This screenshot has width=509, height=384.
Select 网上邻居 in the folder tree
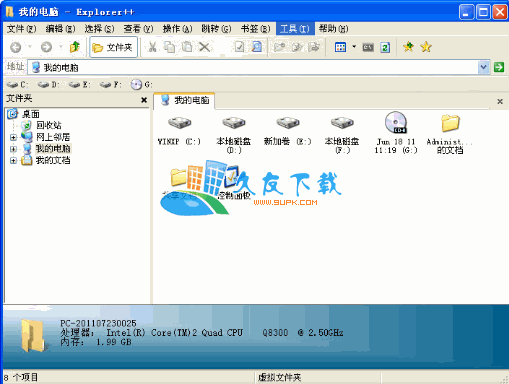pos(53,137)
